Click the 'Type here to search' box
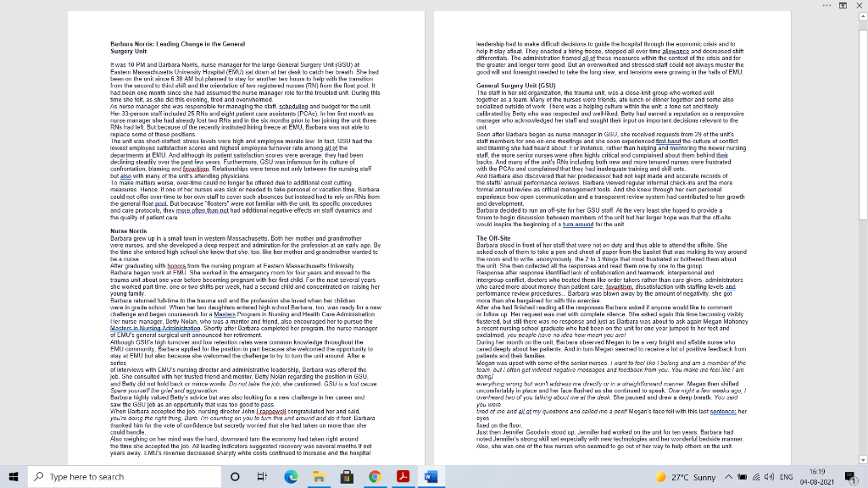The height and width of the screenshot is (488, 868). [125, 476]
